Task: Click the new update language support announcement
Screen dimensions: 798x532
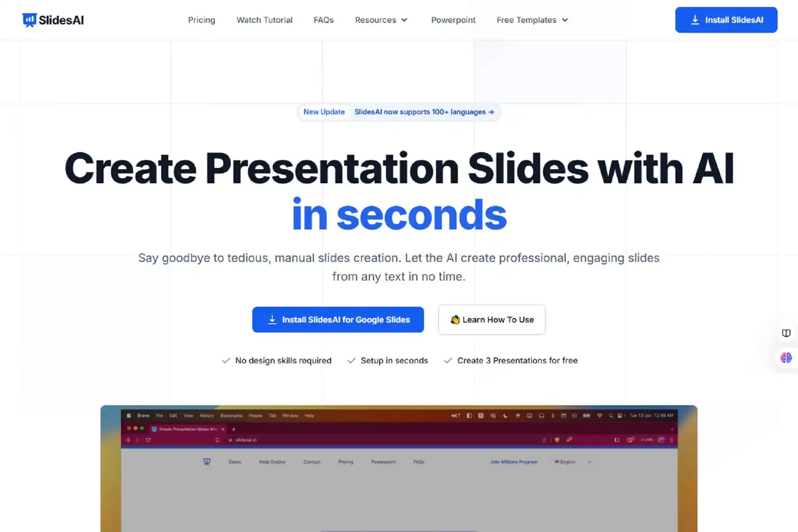Action: click(399, 112)
